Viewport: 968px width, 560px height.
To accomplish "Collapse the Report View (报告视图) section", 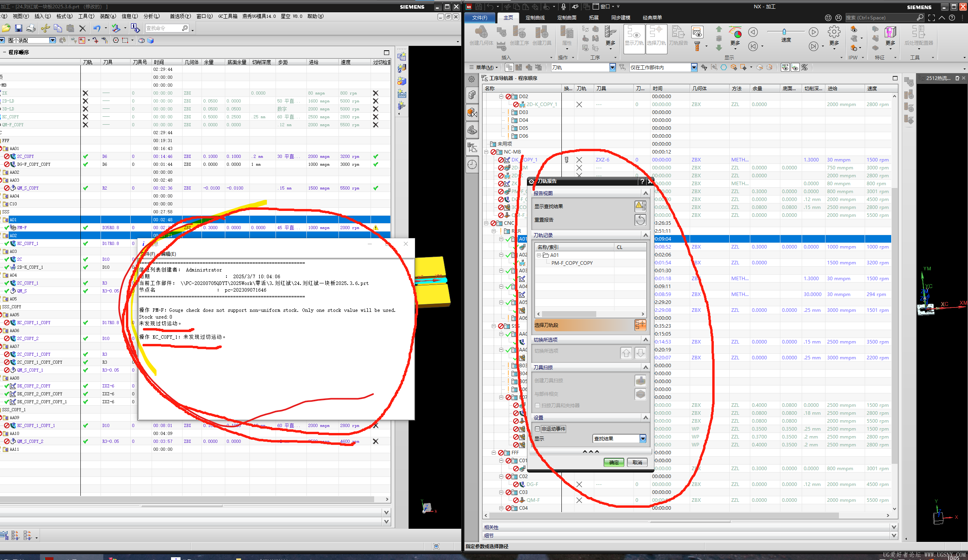I will tap(645, 193).
